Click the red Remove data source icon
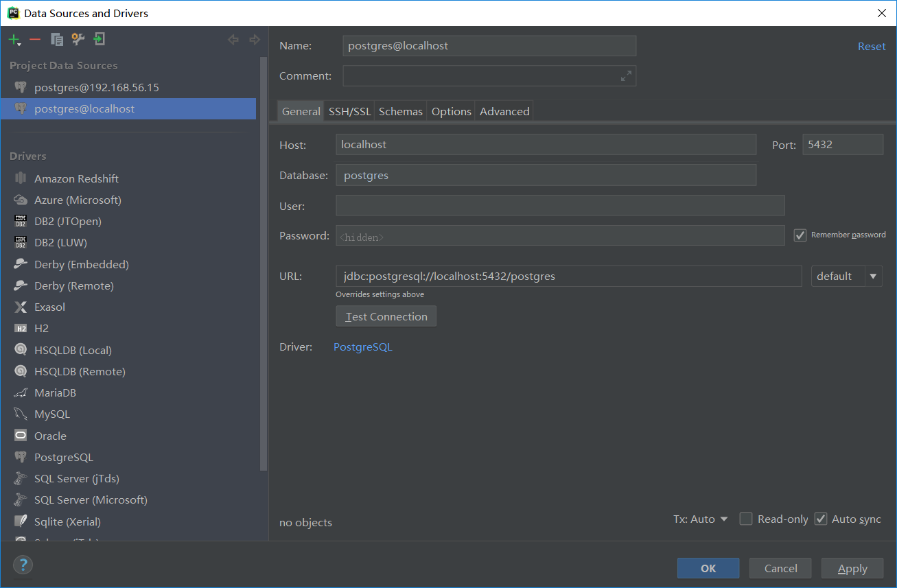Image resolution: width=897 pixels, height=588 pixels. [x=35, y=40]
